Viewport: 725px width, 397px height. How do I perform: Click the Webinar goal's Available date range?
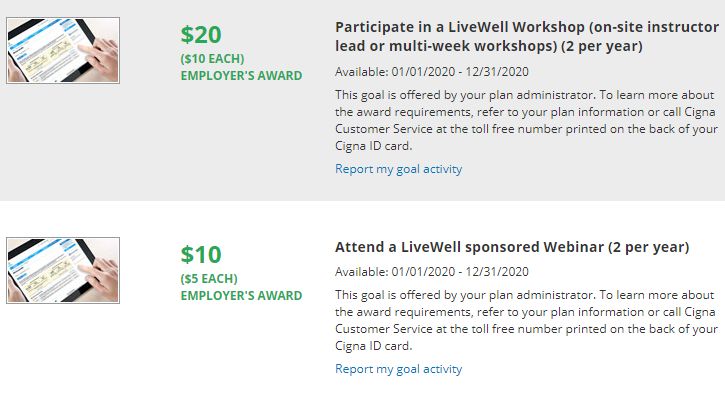tap(432, 272)
